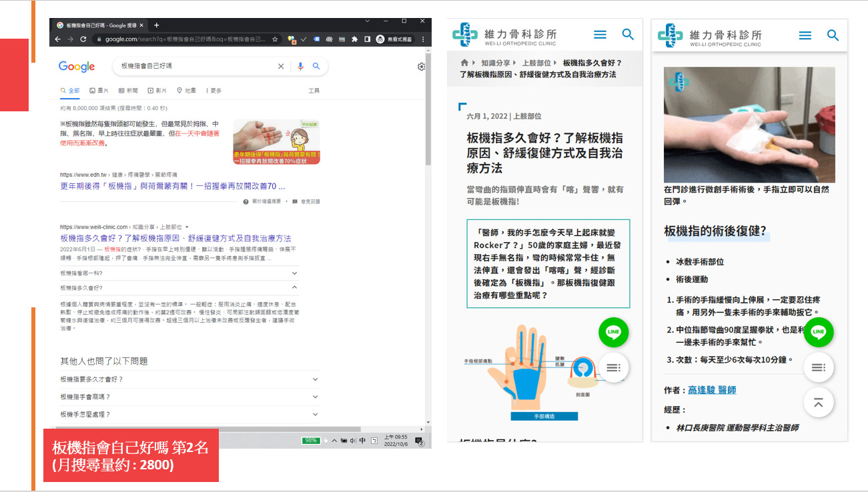Click the Google logo

[77, 67]
